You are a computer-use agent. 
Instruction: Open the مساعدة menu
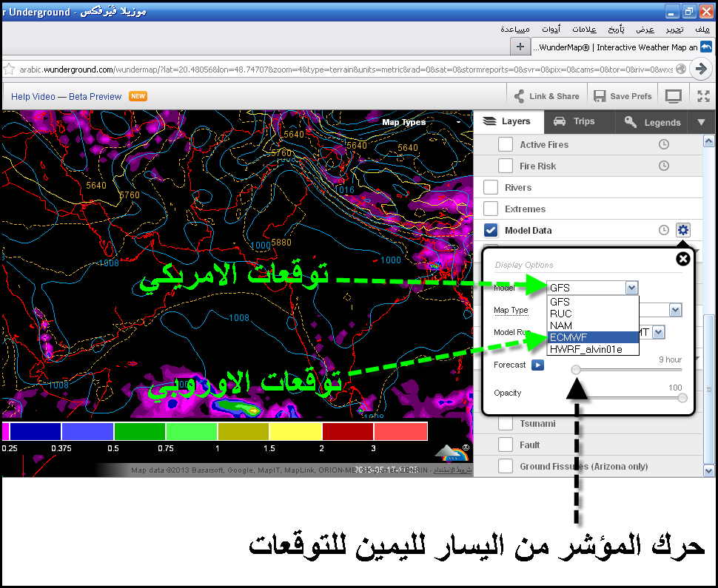pyautogui.click(x=514, y=30)
